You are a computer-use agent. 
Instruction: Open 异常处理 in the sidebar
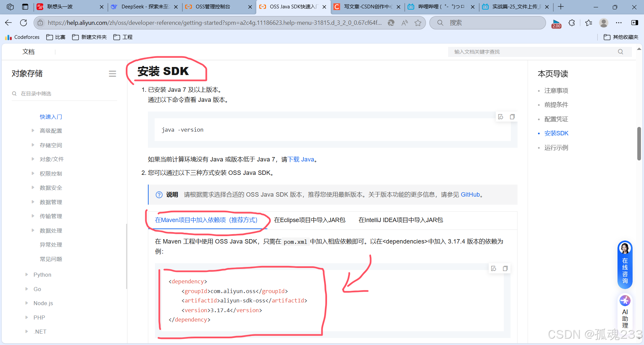tap(51, 245)
